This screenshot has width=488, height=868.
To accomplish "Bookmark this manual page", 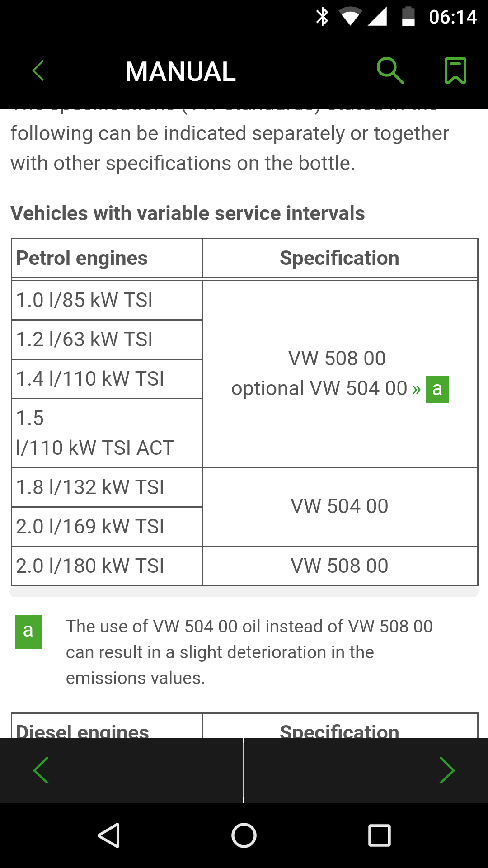I will pyautogui.click(x=455, y=71).
